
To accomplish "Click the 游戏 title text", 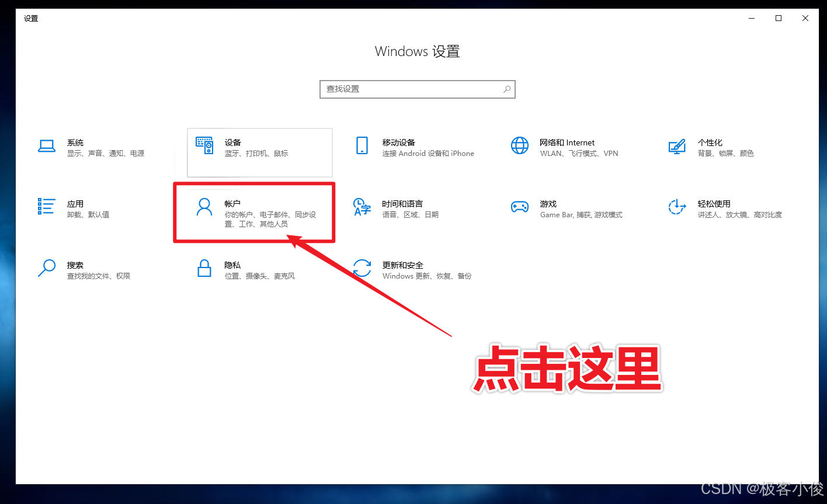I will (548, 204).
